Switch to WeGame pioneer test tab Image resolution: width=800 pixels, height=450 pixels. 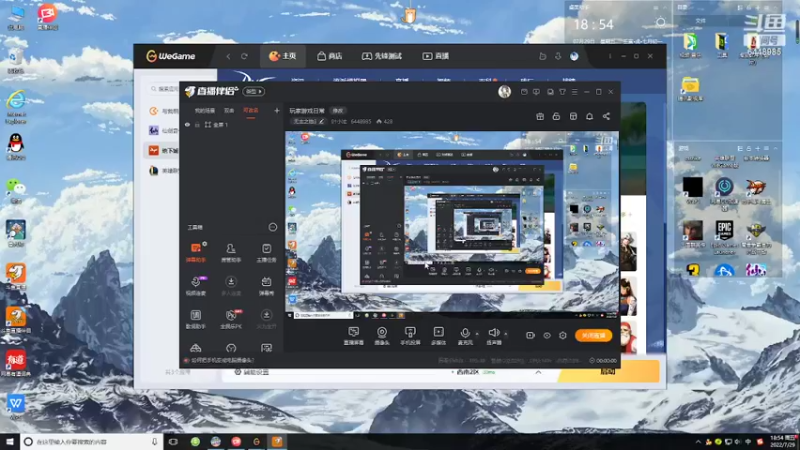(x=382, y=56)
